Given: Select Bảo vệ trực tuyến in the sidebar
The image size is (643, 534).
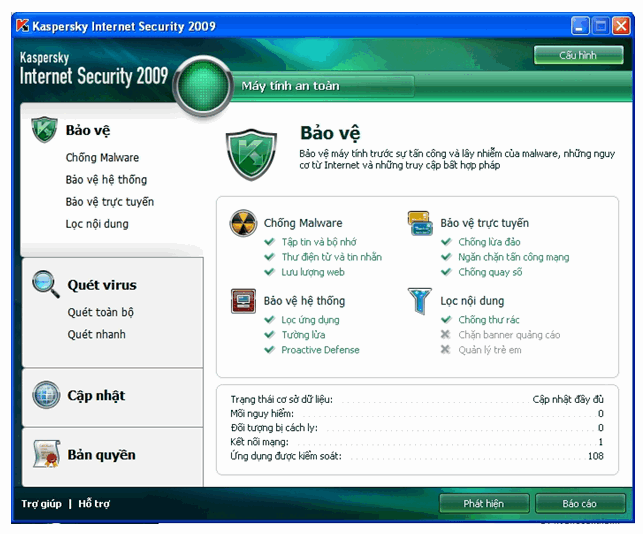Looking at the screenshot, I should (109, 202).
